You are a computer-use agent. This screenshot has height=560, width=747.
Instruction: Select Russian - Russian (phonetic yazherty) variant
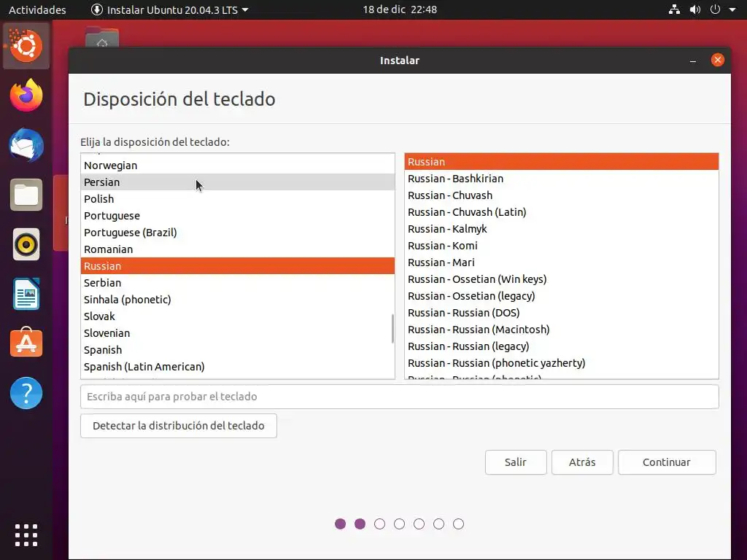click(x=562, y=363)
